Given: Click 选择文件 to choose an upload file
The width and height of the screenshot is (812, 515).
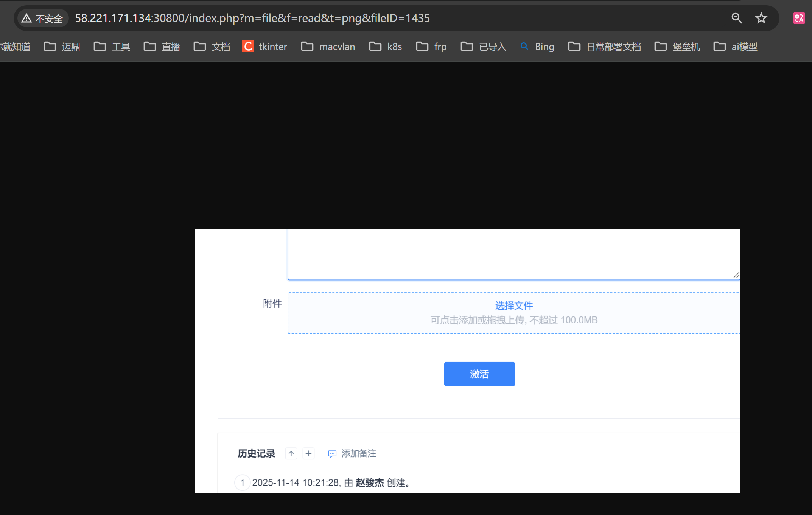Looking at the screenshot, I should click(x=513, y=306).
